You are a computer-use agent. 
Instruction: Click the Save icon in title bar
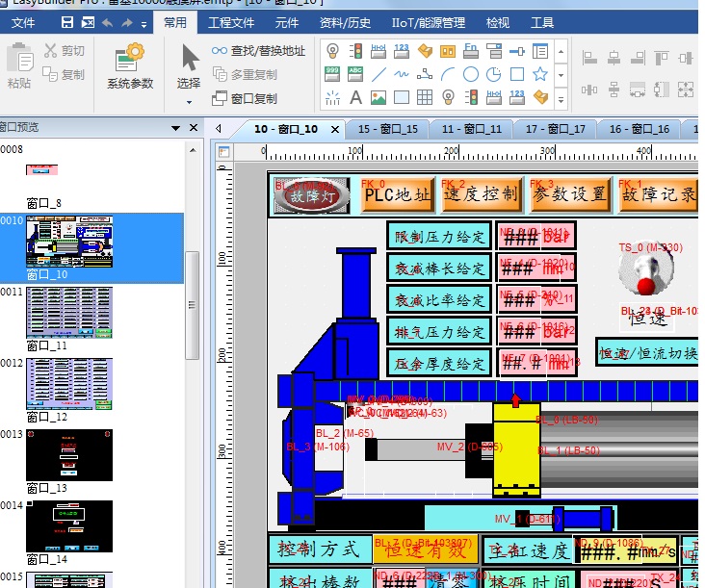[66, 22]
